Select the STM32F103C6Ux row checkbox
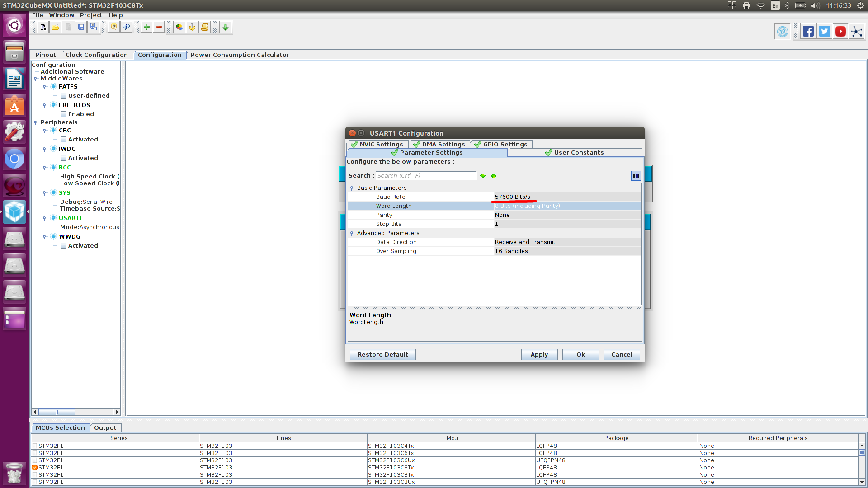Image resolution: width=868 pixels, height=488 pixels. 34,460
